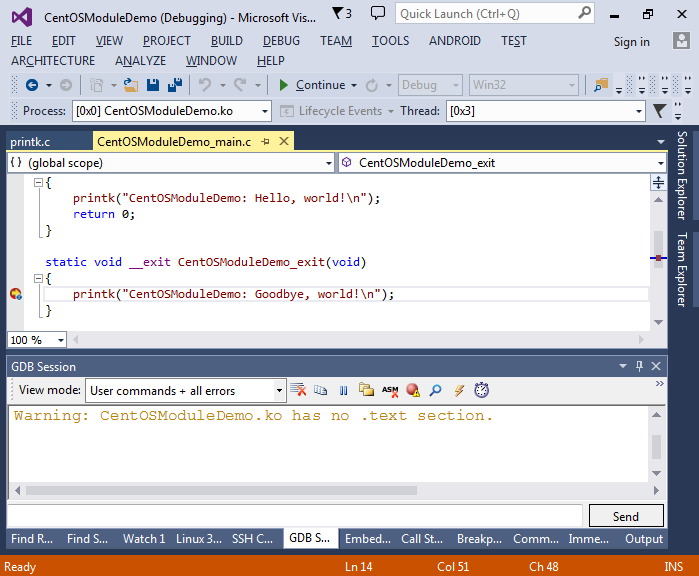Open the global scope dropdown
This screenshot has width=699, height=576.
(x=171, y=163)
